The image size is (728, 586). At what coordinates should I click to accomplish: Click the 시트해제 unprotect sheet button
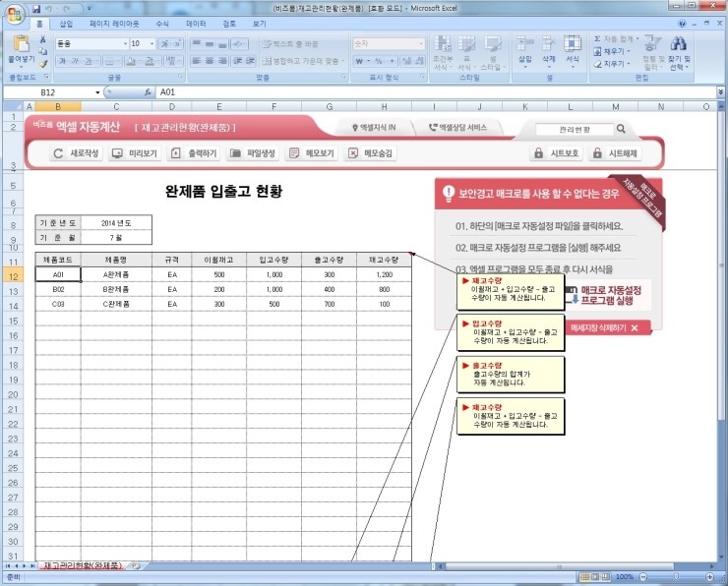pyautogui.click(x=614, y=153)
